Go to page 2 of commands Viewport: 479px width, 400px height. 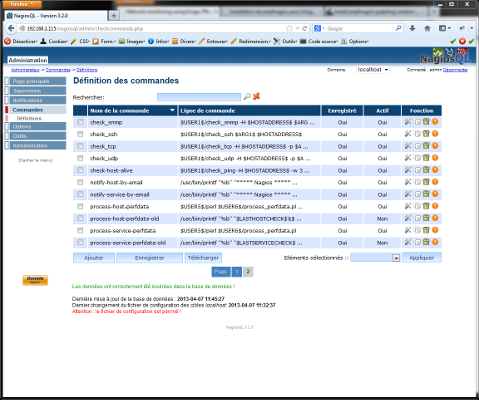[248, 272]
